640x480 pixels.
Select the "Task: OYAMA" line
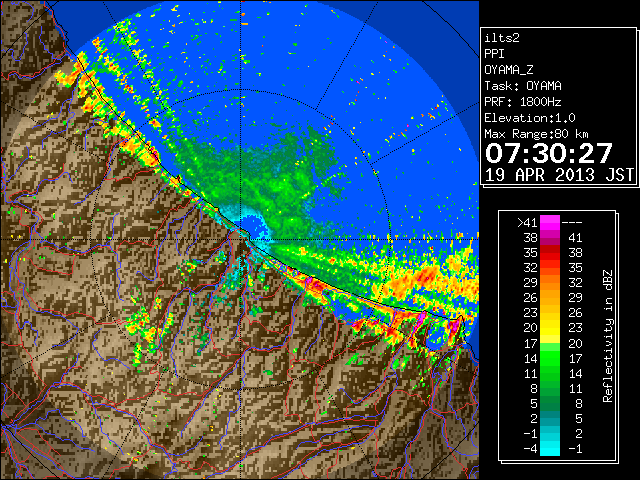click(x=523, y=86)
